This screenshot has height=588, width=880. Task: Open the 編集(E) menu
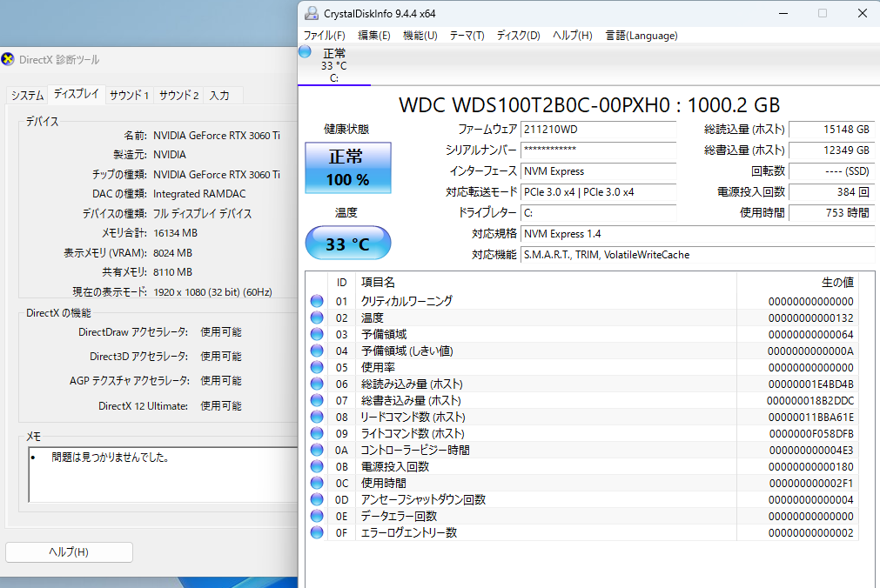coord(373,36)
